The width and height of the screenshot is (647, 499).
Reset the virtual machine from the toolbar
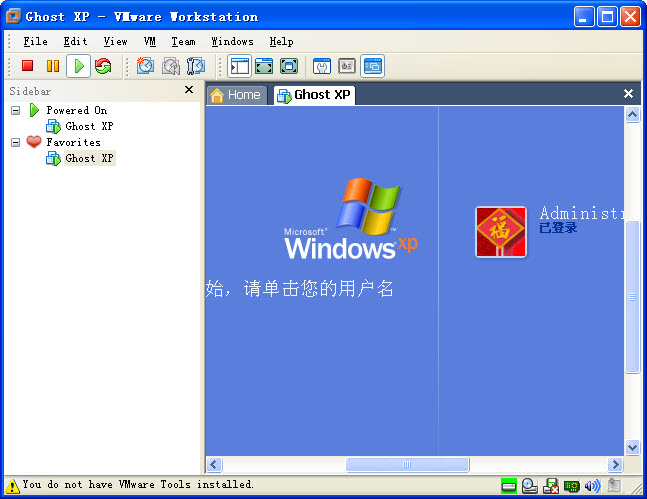[x=103, y=66]
